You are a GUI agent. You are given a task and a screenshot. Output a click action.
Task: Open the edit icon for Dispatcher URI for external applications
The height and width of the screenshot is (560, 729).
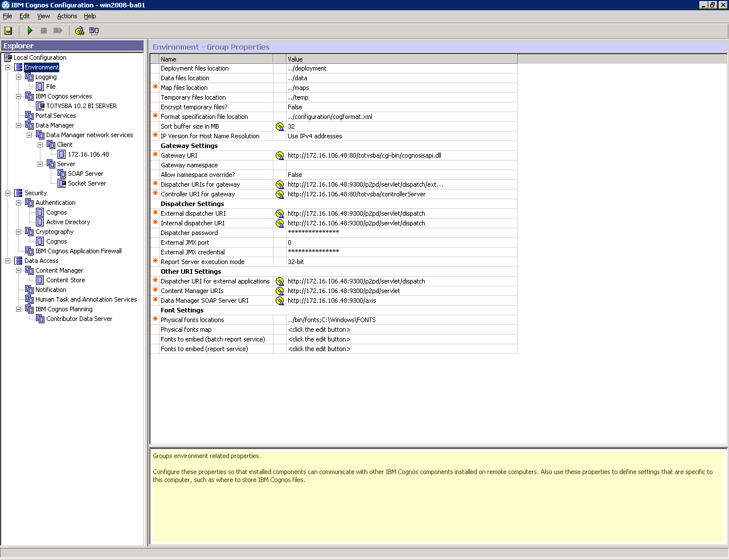[280, 281]
